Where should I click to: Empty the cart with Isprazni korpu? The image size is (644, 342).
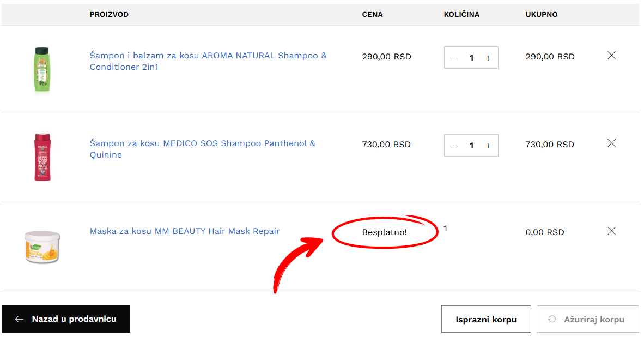point(486,319)
